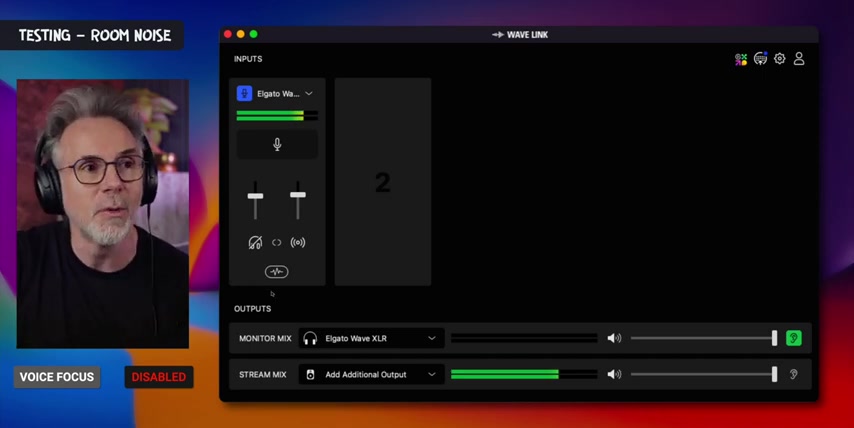The height and width of the screenshot is (428, 854).
Task: Click the Stream Mix output level meter
Action: (524, 375)
